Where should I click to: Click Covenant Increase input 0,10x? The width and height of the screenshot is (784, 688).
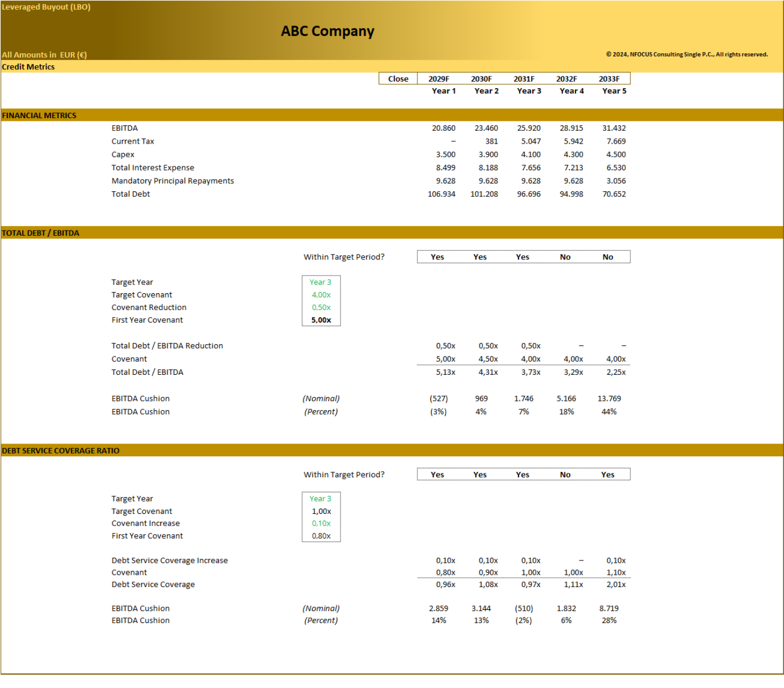point(321,523)
